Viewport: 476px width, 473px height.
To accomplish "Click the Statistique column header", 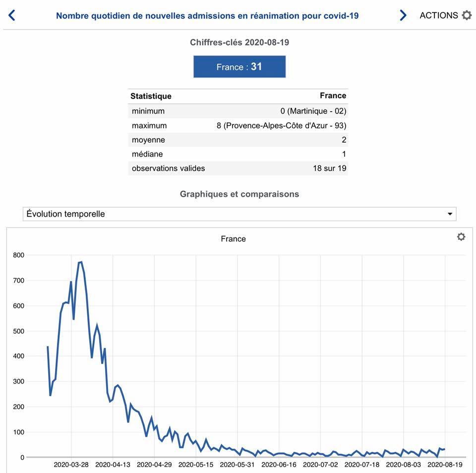I will [151, 96].
